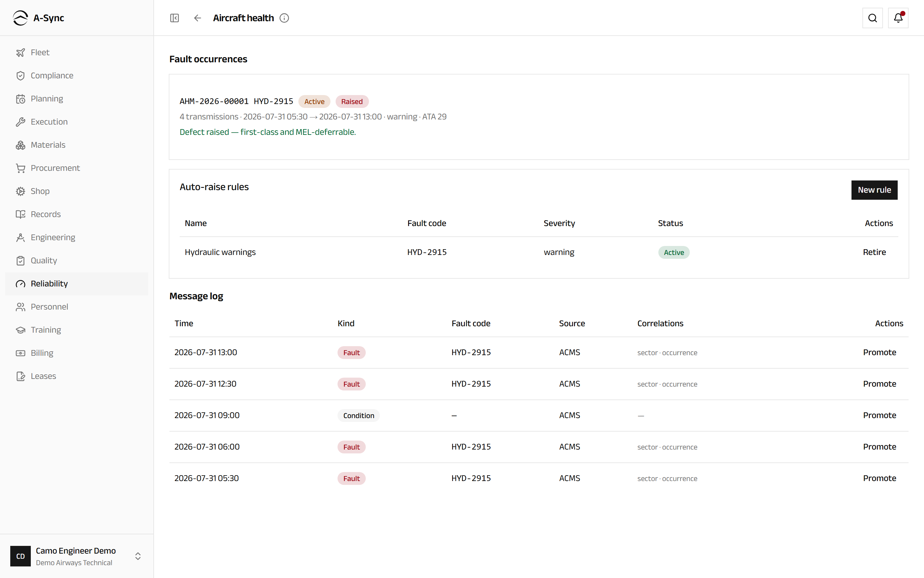924x578 pixels.
Task: Click the Leases document icon
Action: coord(21,376)
